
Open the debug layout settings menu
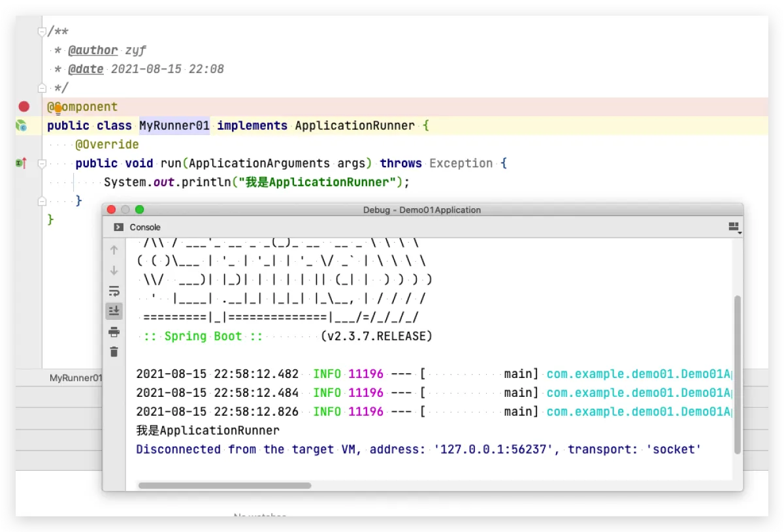[x=734, y=227]
